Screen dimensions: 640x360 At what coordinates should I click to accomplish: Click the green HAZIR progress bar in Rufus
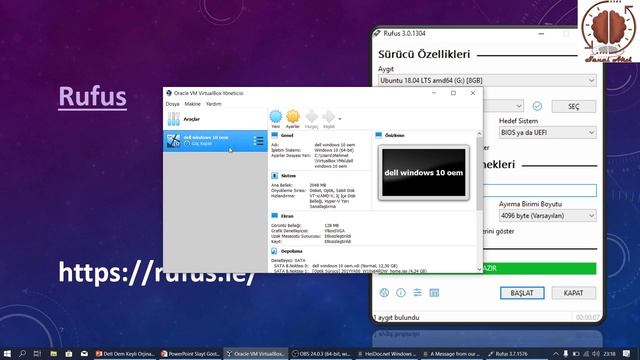[540, 268]
